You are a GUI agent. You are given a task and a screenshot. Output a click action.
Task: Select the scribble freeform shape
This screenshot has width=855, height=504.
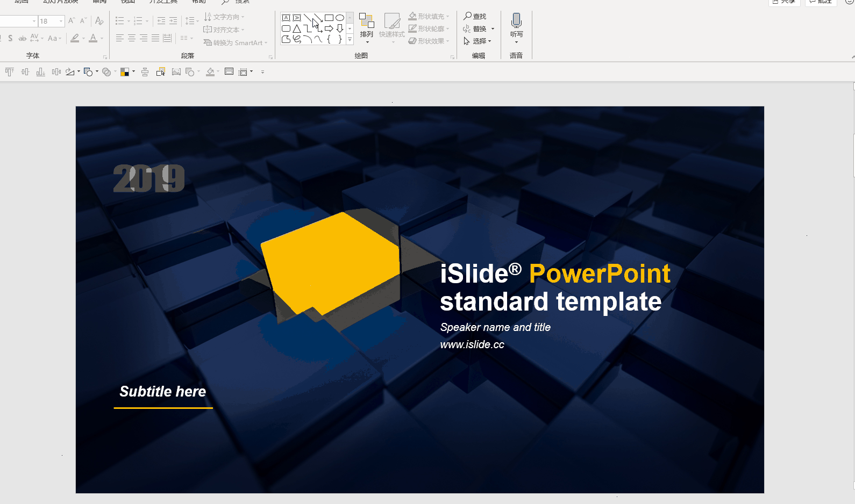[297, 39]
